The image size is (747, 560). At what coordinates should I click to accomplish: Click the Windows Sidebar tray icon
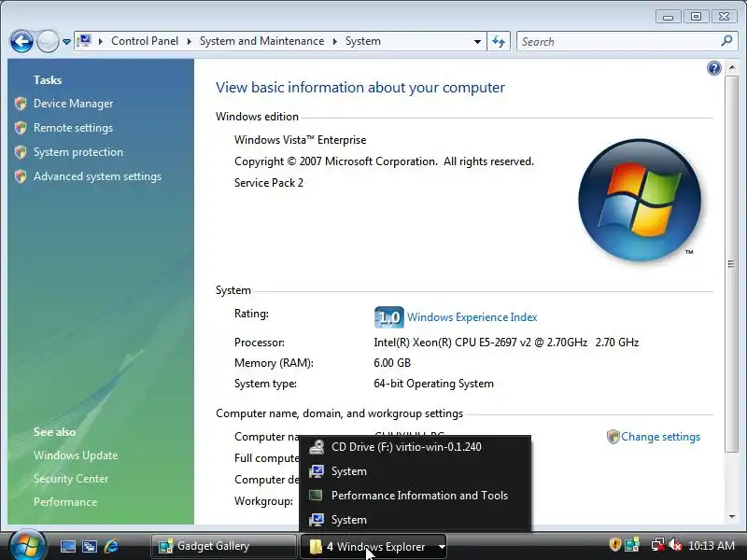(633, 545)
